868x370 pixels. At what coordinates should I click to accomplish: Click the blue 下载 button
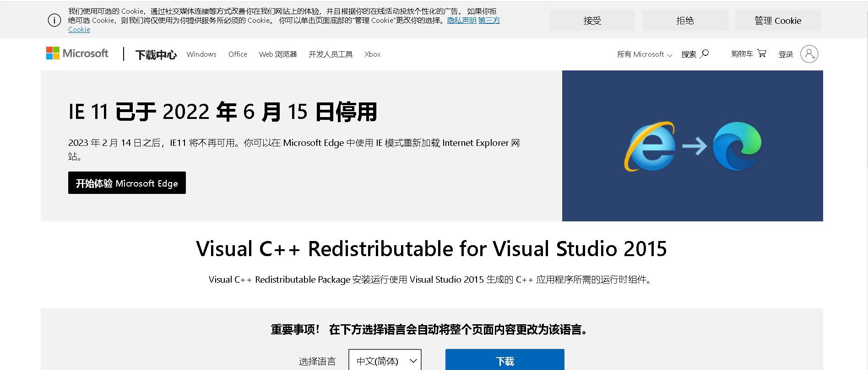[x=505, y=360]
